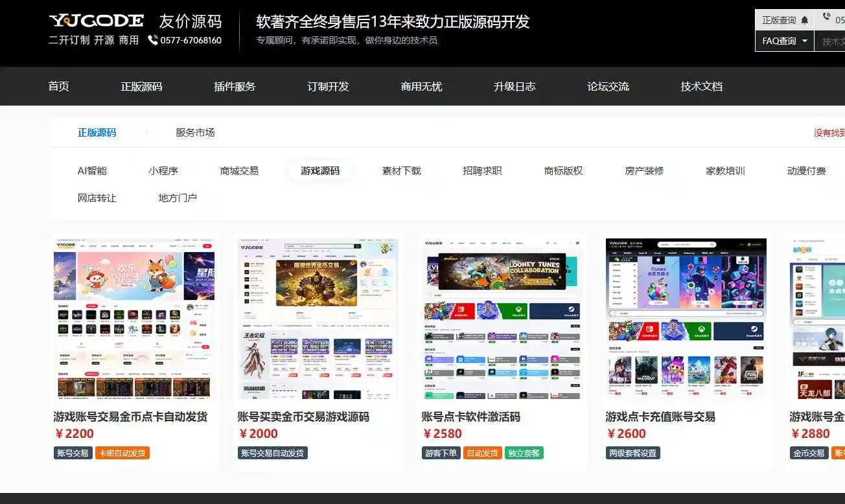Viewport: 845px width, 504px height.
Task: Go to 首页 in navigation bar
Action: pos(59,86)
